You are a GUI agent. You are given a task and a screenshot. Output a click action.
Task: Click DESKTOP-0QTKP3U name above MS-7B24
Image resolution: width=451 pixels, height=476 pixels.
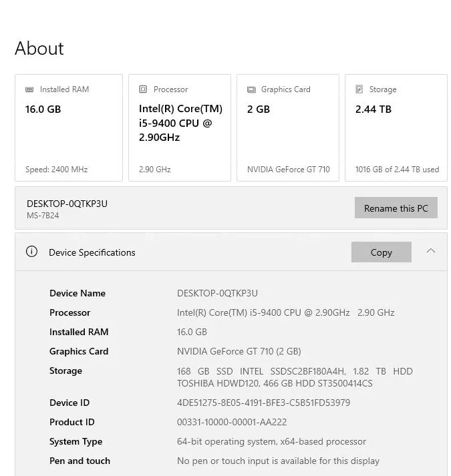click(67, 204)
